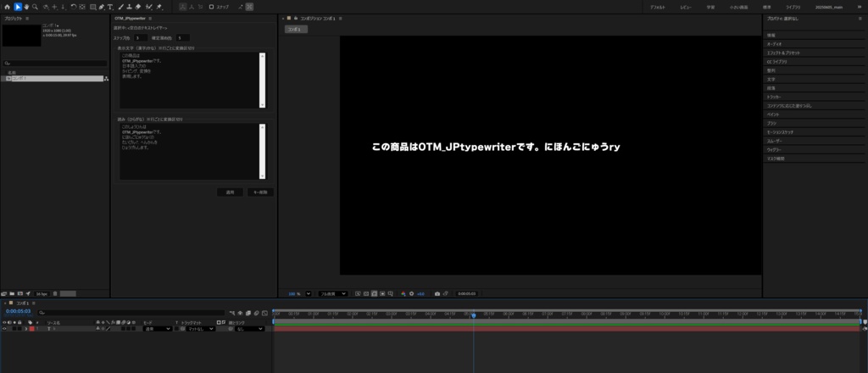Click layer 1 red label color swatch
The height and width of the screenshot is (373, 868).
coord(31,329)
